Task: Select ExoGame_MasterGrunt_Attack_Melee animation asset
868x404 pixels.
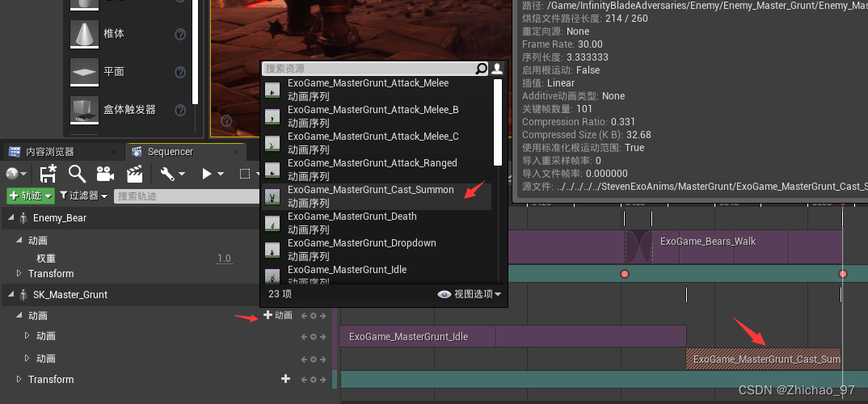Action: pyautogui.click(x=377, y=90)
